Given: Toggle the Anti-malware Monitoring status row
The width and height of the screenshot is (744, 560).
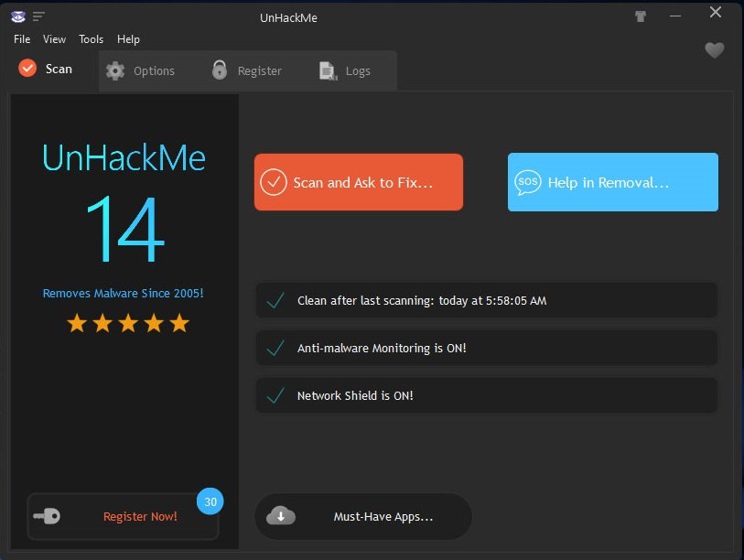Looking at the screenshot, I should (486, 349).
